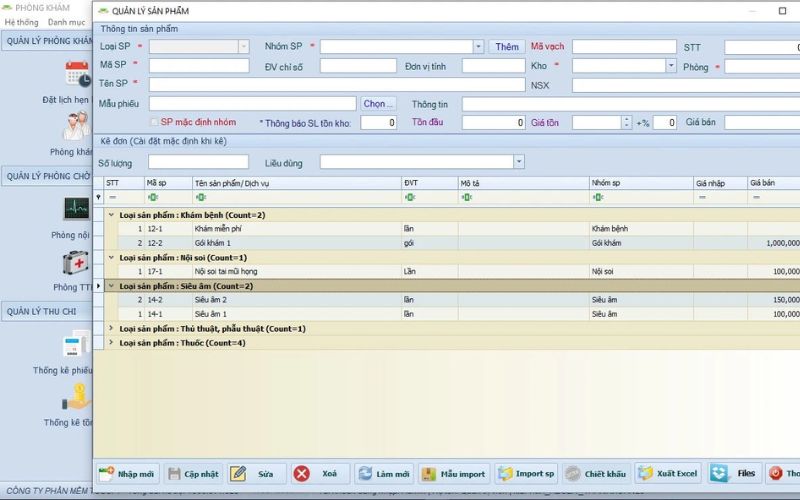800x500 pixels.
Task: Click the NSX input field
Action: [x=686, y=85]
